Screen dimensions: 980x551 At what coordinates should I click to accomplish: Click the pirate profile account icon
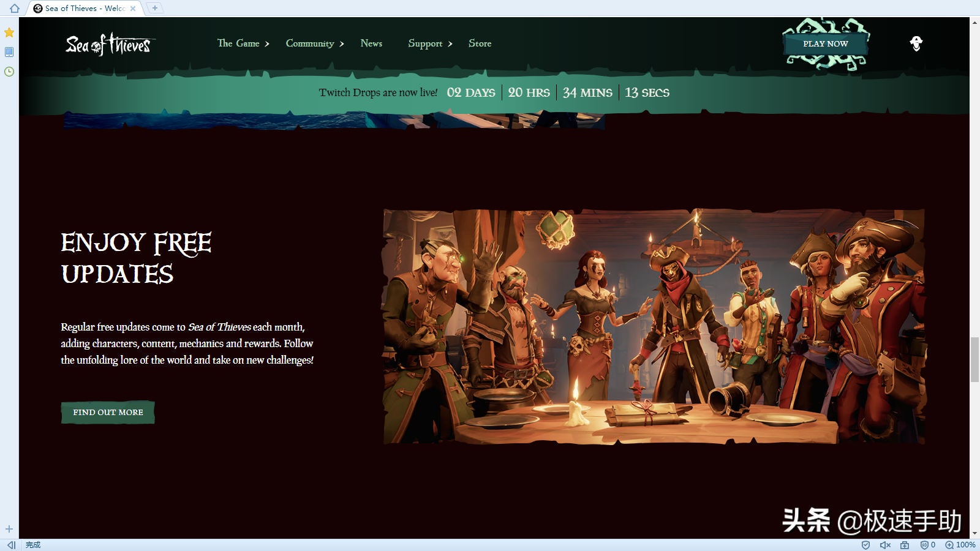(x=916, y=43)
